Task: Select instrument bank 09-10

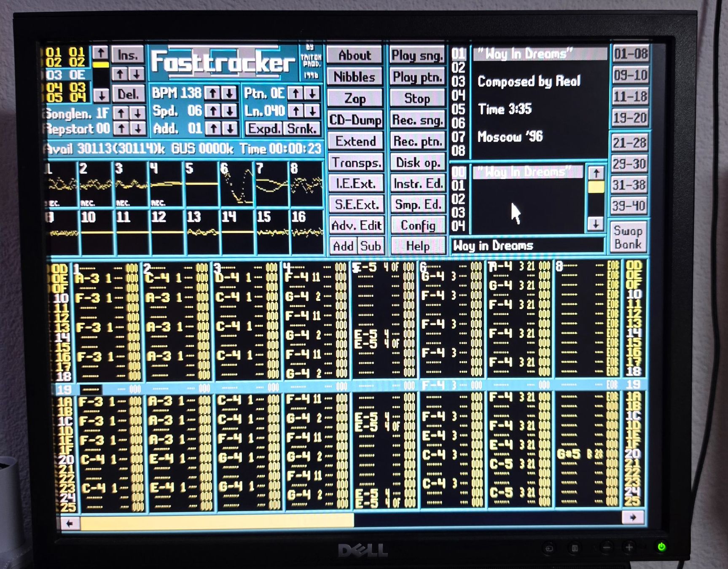Action: pyautogui.click(x=630, y=75)
